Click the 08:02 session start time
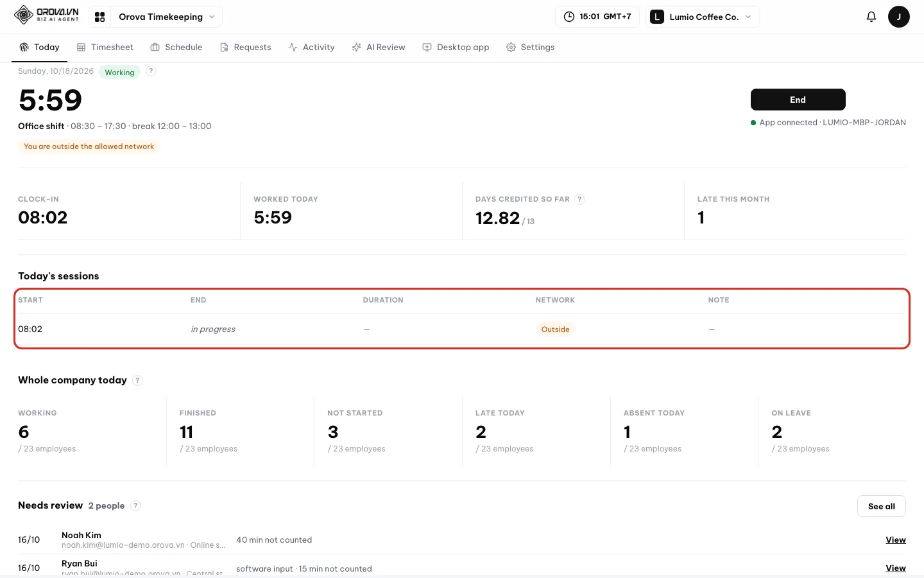The width and height of the screenshot is (924, 578). click(x=30, y=329)
